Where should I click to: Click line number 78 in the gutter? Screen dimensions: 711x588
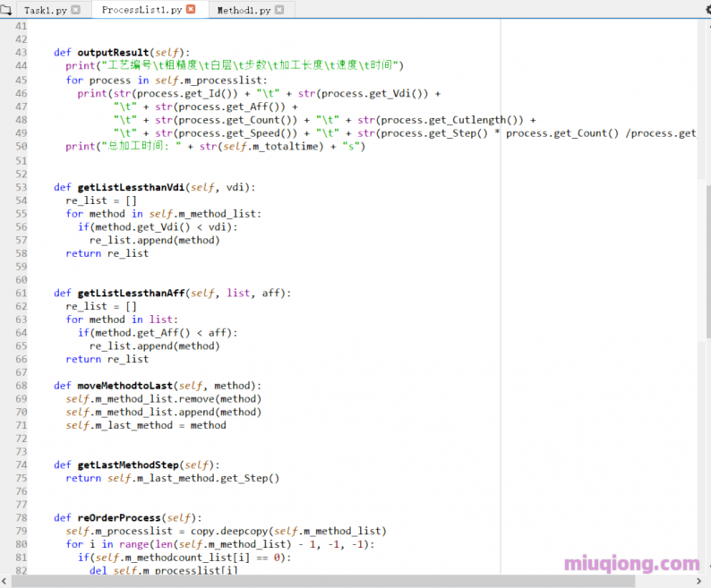click(21, 517)
